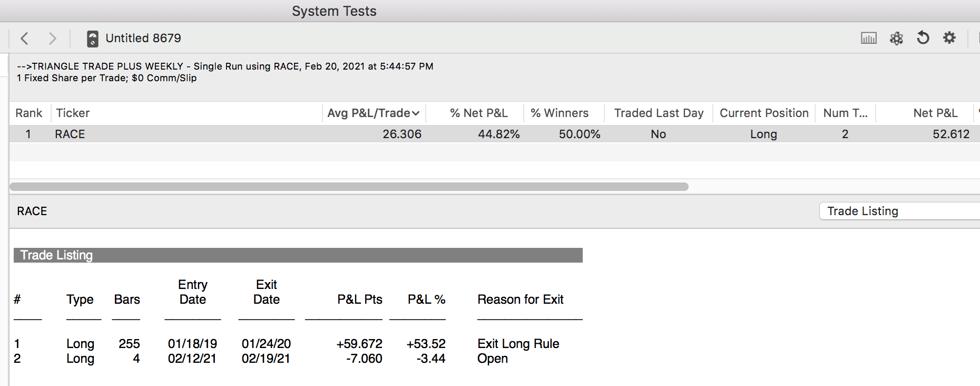Click the 50.00% Winners cell
980x386 pixels.
pyautogui.click(x=580, y=134)
